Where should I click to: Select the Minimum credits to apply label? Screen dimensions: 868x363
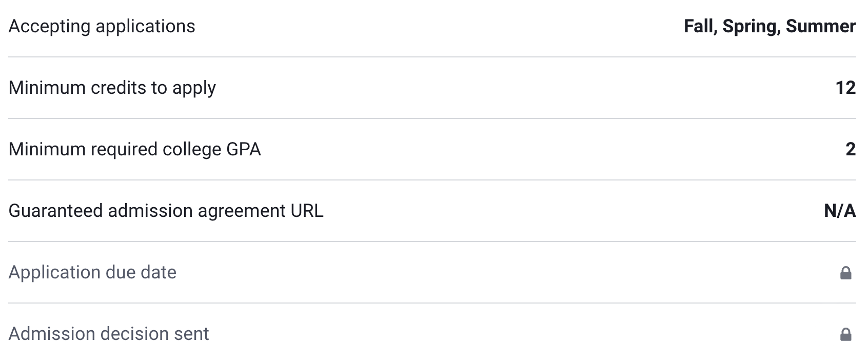(x=112, y=88)
